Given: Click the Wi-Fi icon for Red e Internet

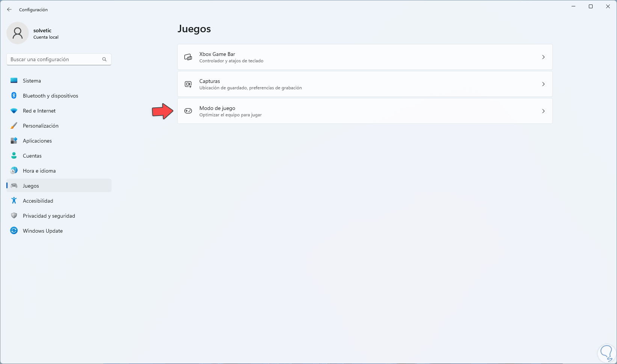Looking at the screenshot, I should click(14, 111).
